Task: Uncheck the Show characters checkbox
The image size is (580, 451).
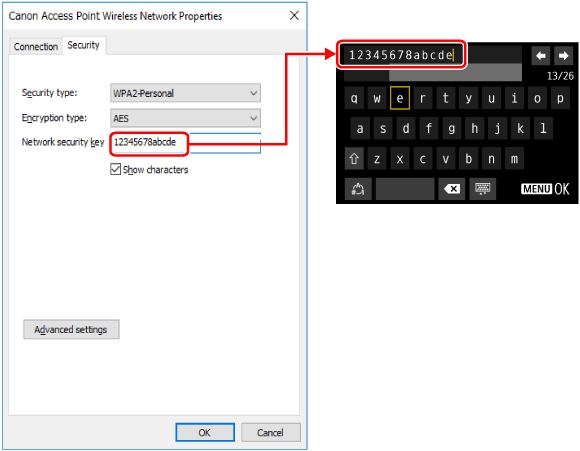Action: (115, 169)
